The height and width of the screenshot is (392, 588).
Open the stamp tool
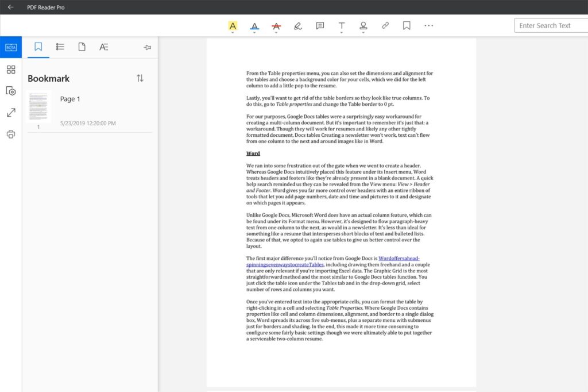363,25
